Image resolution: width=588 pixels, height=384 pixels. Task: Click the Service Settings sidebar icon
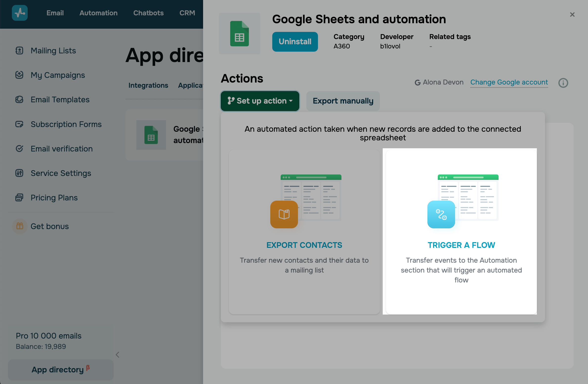point(19,173)
